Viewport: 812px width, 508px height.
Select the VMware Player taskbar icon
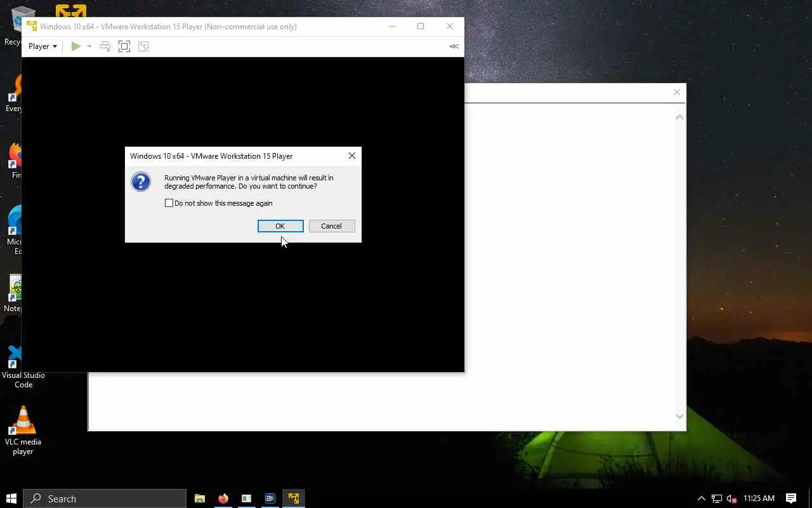click(294, 498)
